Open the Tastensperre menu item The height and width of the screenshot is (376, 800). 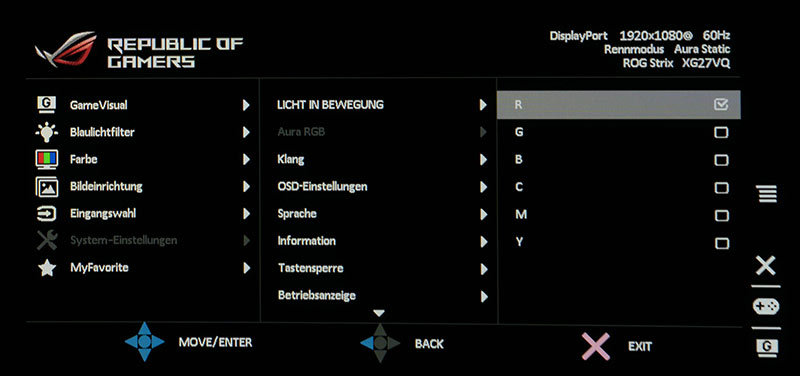(310, 268)
